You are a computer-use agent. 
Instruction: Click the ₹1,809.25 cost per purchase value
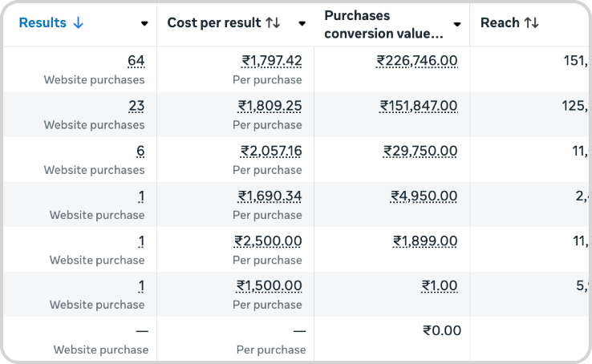pos(270,106)
